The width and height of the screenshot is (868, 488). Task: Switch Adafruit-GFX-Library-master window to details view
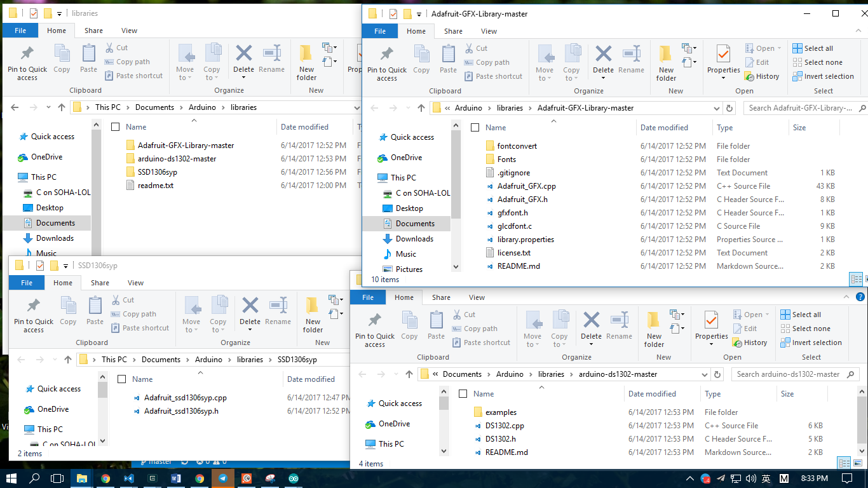(x=856, y=279)
